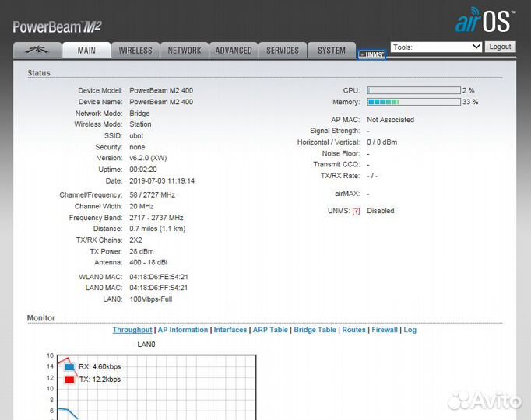Click the PowerBeam M2 product logo
Screen dimensions: 531x420
click(58, 27)
